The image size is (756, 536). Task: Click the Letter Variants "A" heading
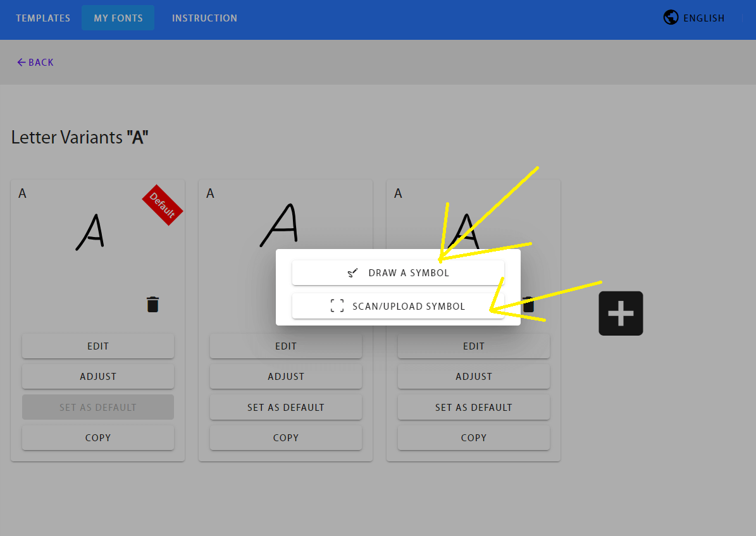pyautogui.click(x=80, y=138)
